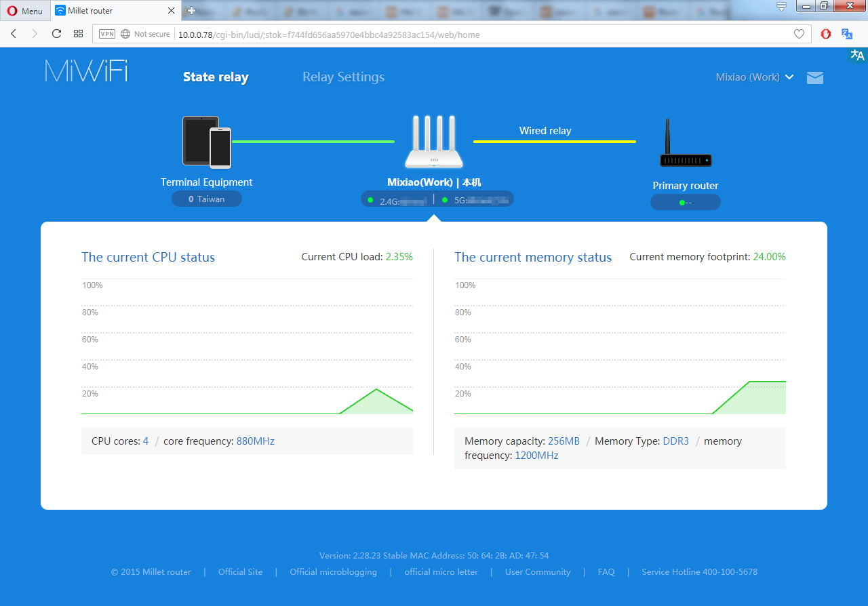The image size is (868, 606).
Task: Click the Not secure globe icon
Action: [125, 34]
